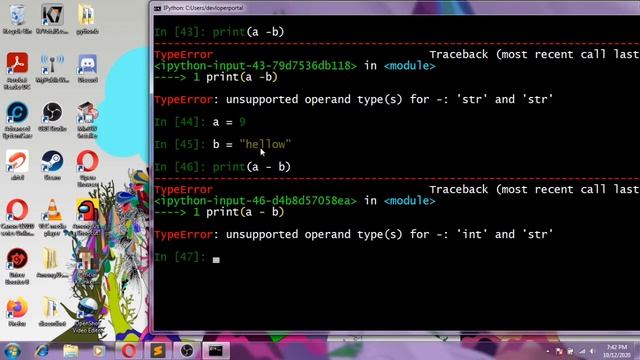
Task: Open the Driver Booster shortcut
Action: 17,266
